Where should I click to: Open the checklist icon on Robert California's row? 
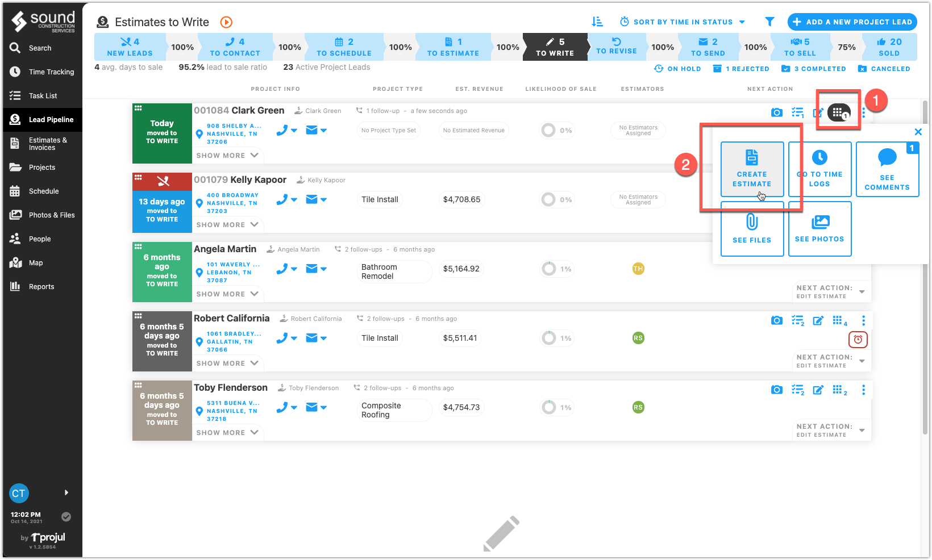pyautogui.click(x=798, y=320)
